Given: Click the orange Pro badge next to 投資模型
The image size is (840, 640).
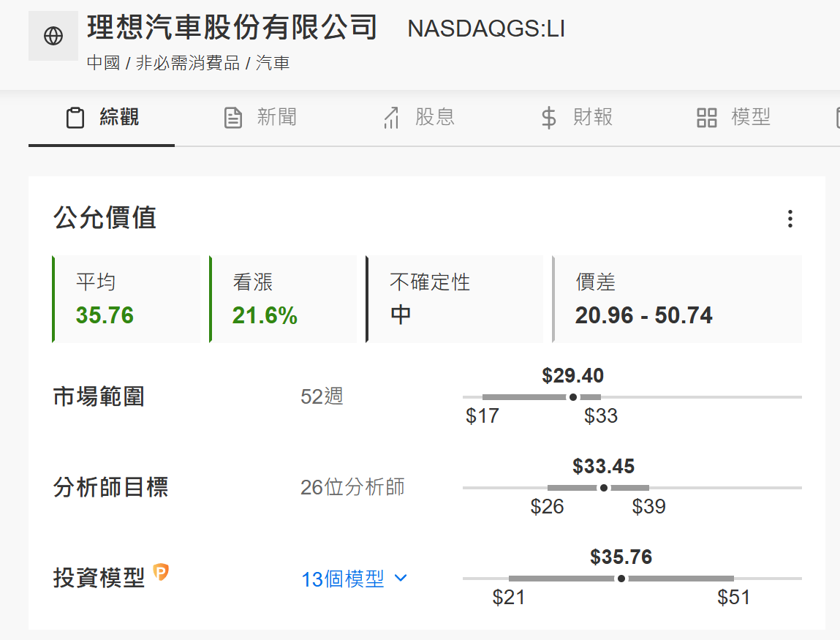Looking at the screenshot, I should pyautogui.click(x=161, y=572).
